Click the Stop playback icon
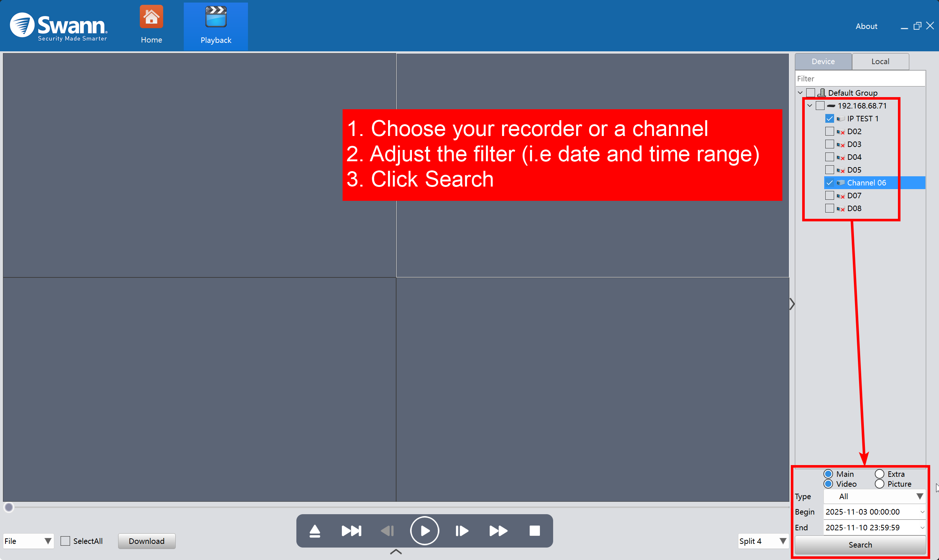 [x=534, y=531]
